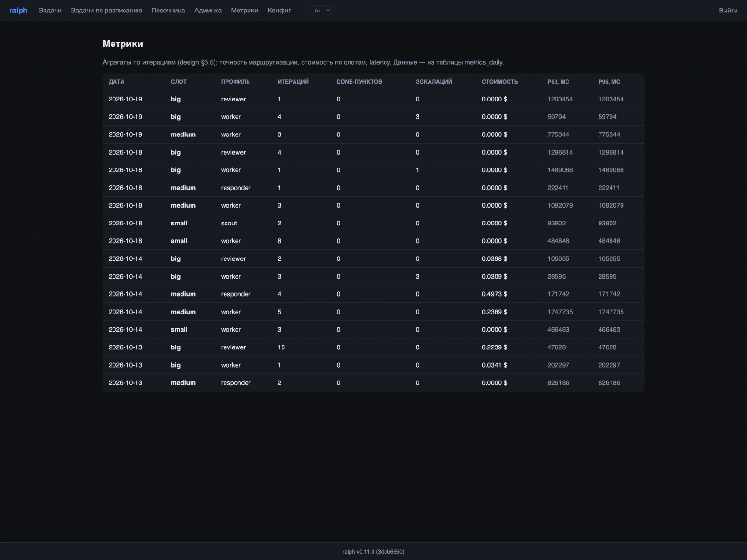
Task: Click the cost value 0.0309 $
Action: [x=494, y=277]
